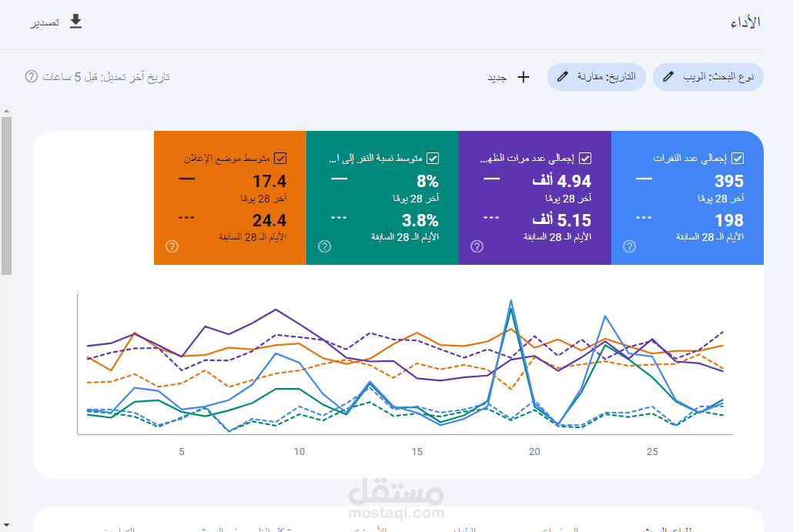
Task: Click the pencil icon on نوع البحث chip
Action: tap(668, 75)
